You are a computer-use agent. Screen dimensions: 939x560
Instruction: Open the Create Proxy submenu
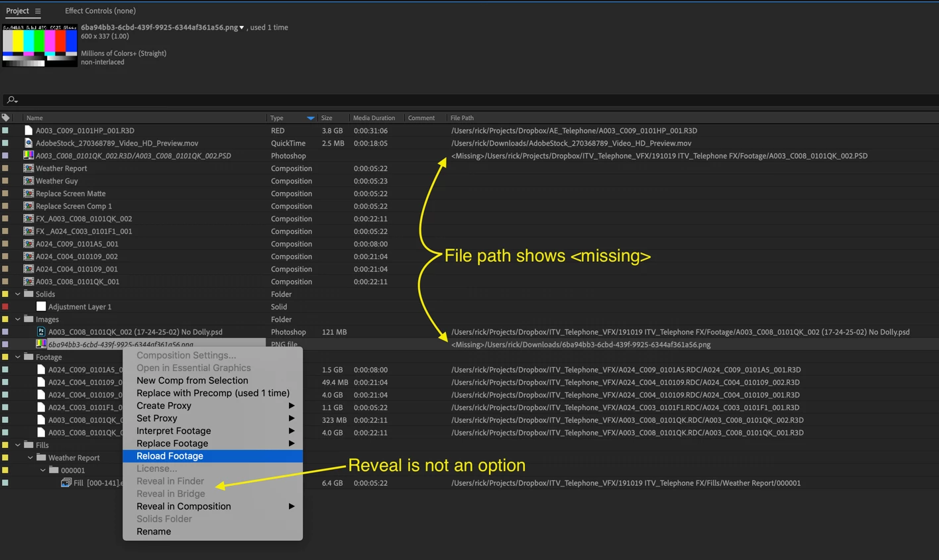tap(213, 406)
